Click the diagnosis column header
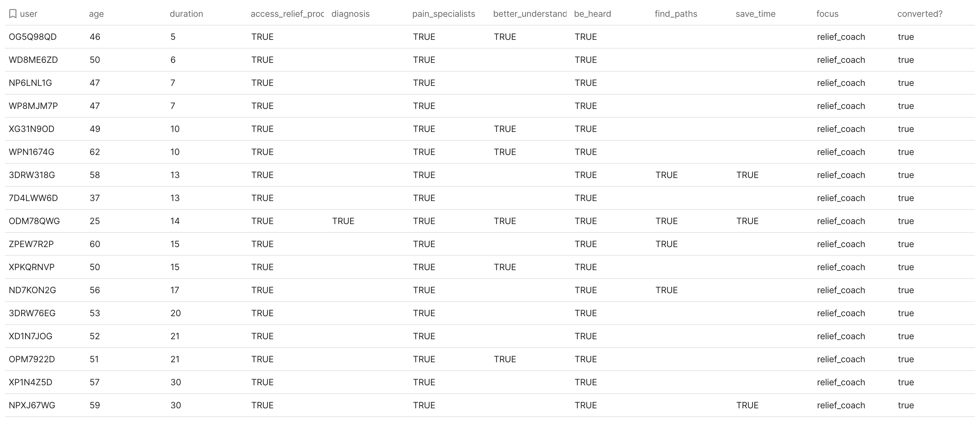This screenshot has width=980, height=422. (x=350, y=14)
